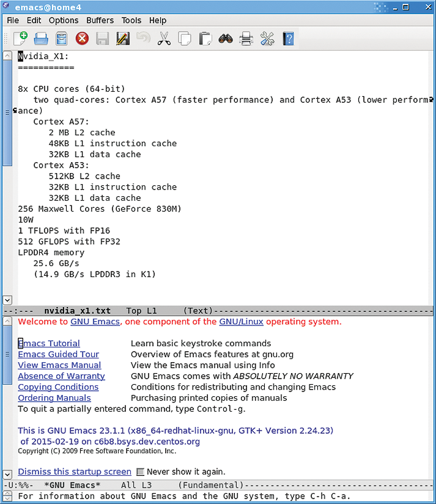Open the Help menu
This screenshot has width=436, height=504.
[158, 21]
